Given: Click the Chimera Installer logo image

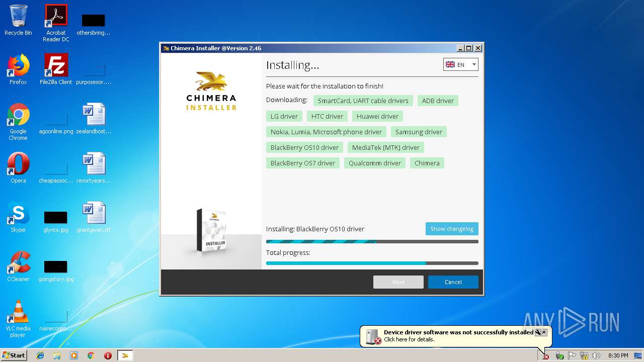Looking at the screenshot, I should click(x=211, y=91).
